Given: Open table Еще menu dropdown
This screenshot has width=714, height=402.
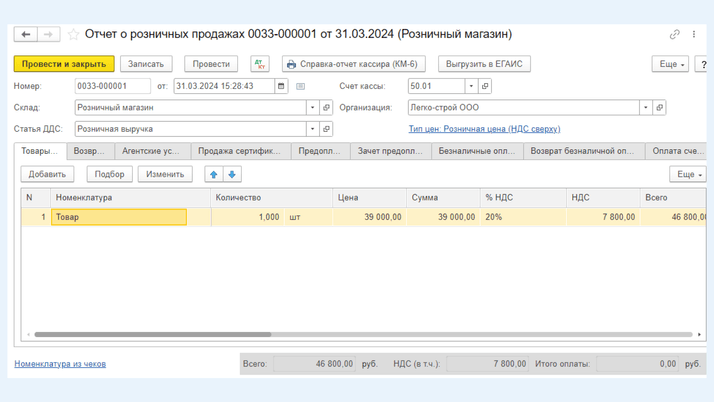Looking at the screenshot, I should 688,174.
